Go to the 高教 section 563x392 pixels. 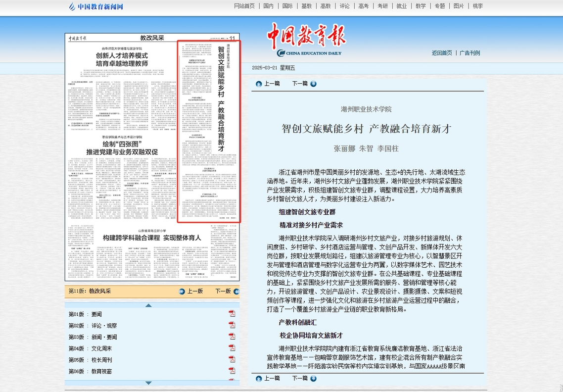point(326,6)
